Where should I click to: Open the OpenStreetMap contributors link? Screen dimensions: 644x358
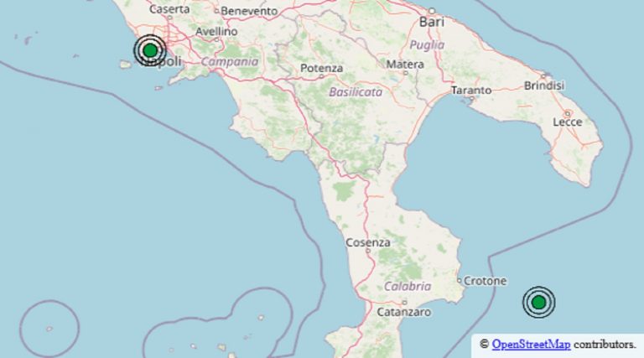[x=531, y=344]
